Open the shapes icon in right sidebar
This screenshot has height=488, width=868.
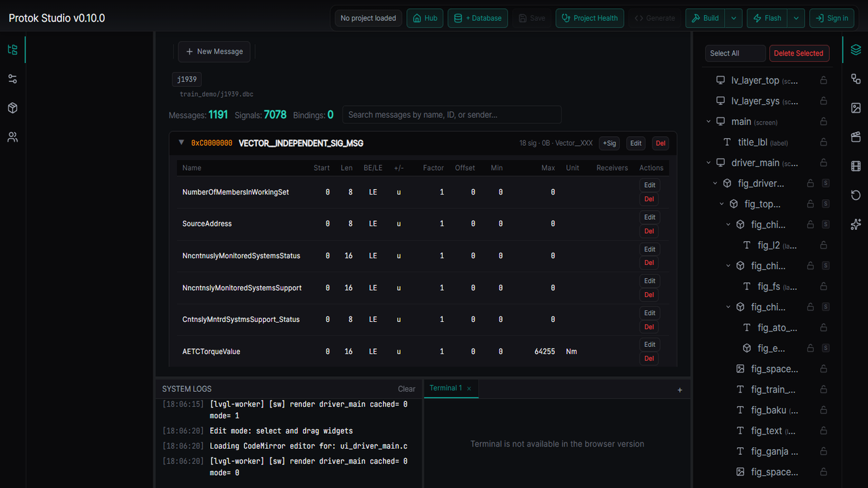856,79
